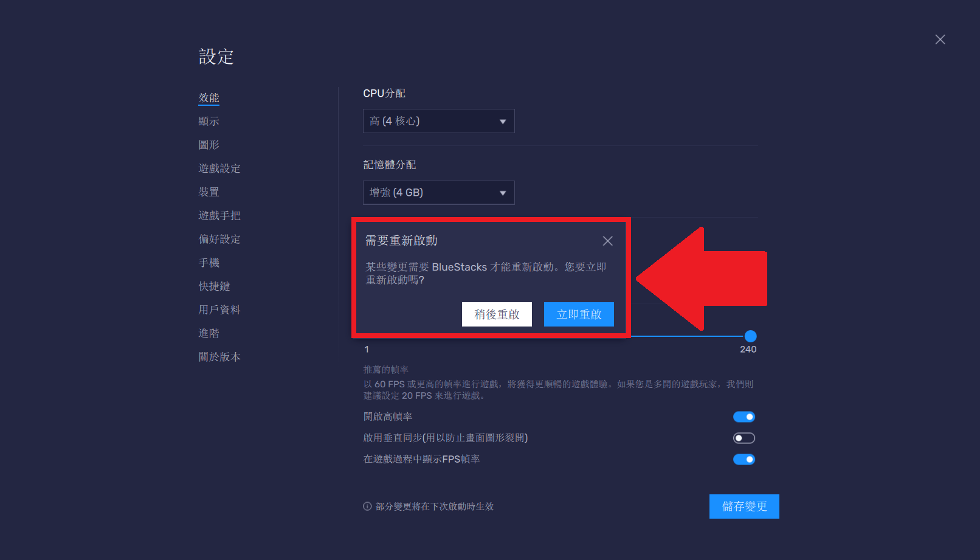Select the 效能 settings tab
Image resolution: width=980 pixels, height=560 pixels.
point(209,98)
